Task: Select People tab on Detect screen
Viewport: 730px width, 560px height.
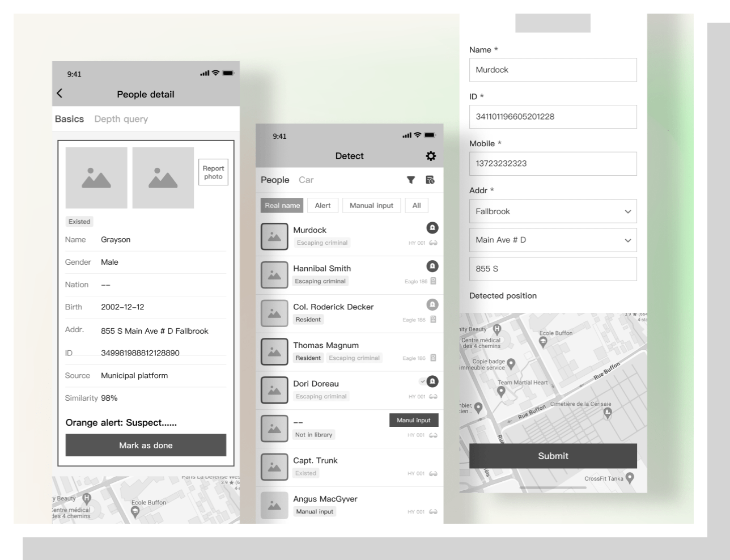Action: (275, 180)
